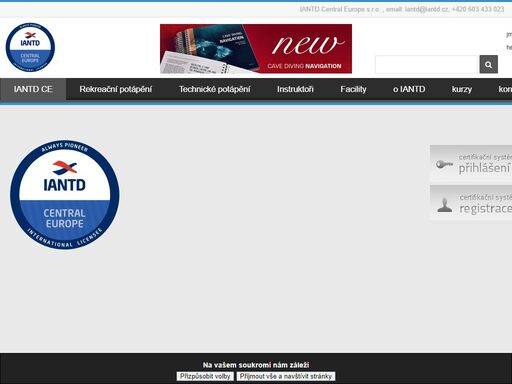
Task: Open the Instruktoři menu item
Action: 295,89
